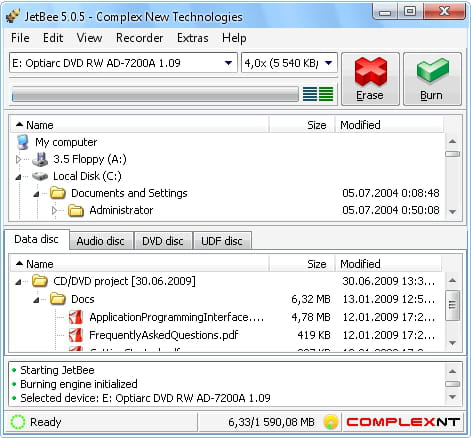Click the green Ready status indicator icon
The height and width of the screenshot is (438, 471).
[18, 422]
